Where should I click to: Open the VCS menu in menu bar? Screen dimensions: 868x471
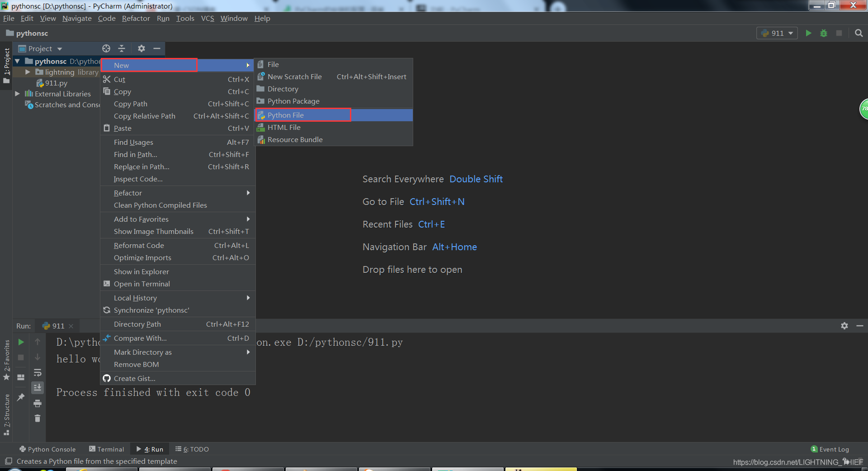pos(208,18)
